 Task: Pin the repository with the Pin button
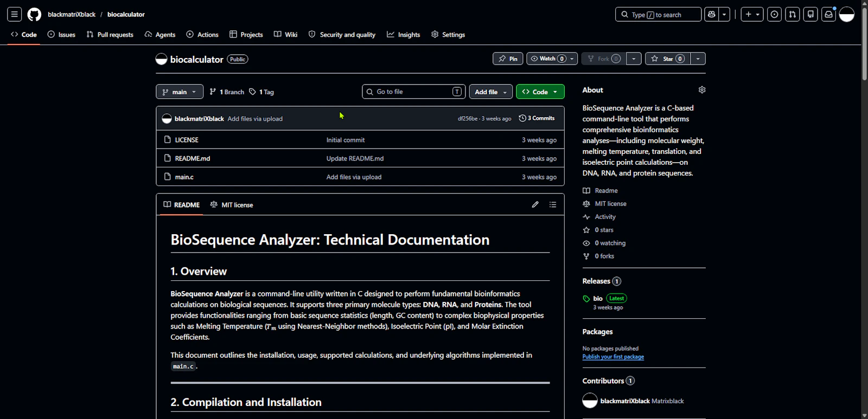508,59
